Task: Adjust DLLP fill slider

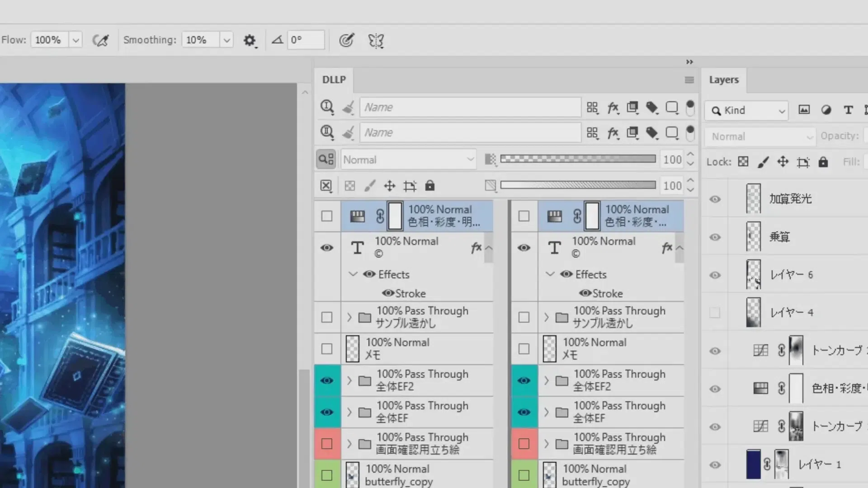Action: coord(578,185)
